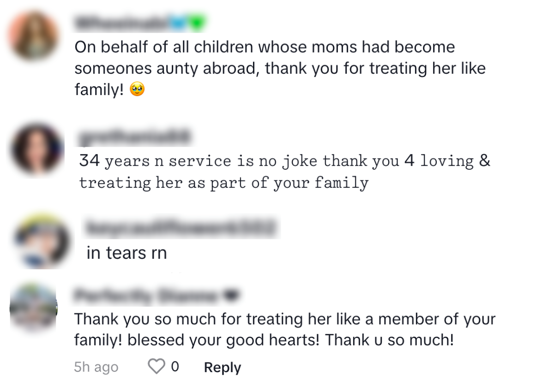The width and height of the screenshot is (554, 392).
Task: Click the green heart next to first username
Action: click(196, 23)
